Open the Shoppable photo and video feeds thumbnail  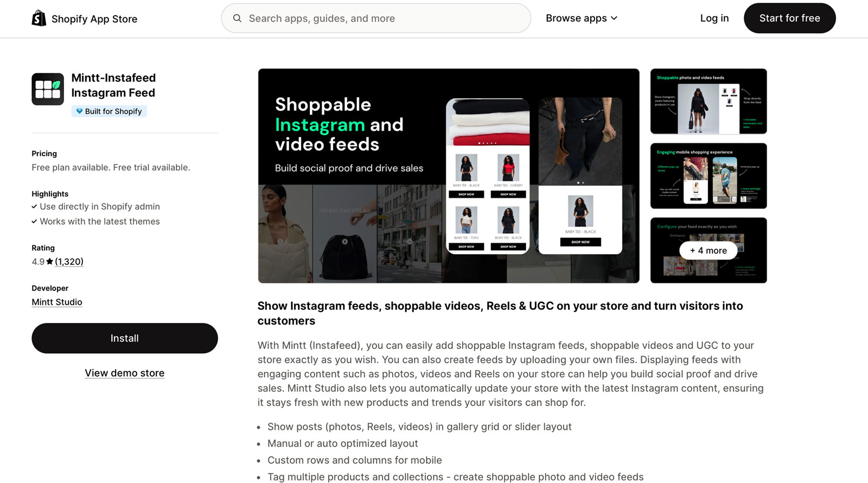click(709, 101)
